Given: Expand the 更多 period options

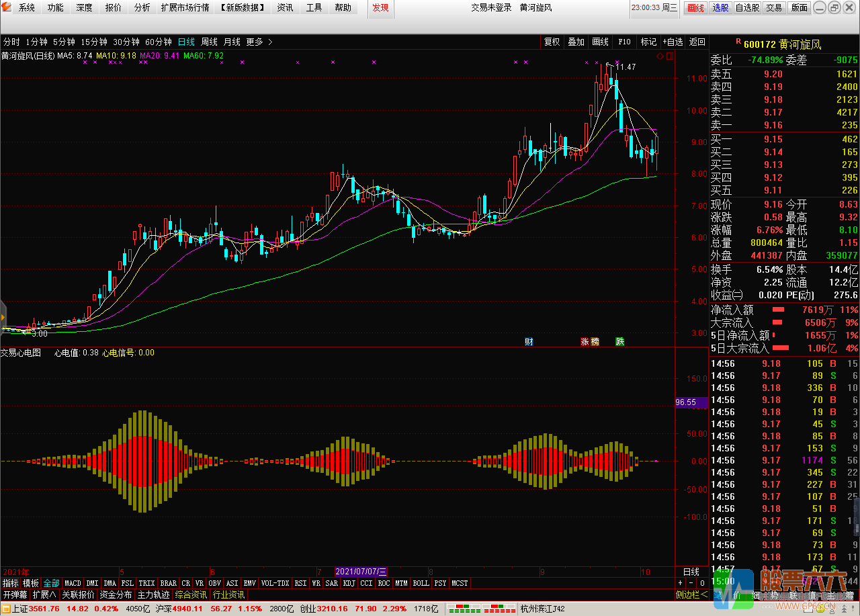Looking at the screenshot, I should [x=259, y=42].
